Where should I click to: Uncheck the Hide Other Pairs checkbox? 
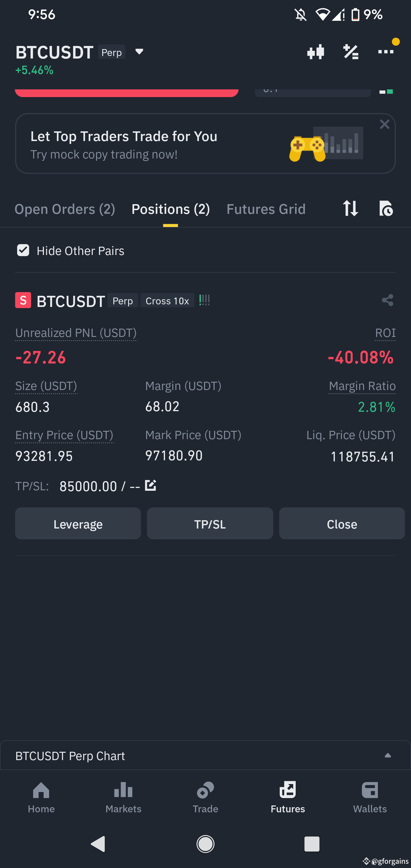tap(23, 250)
